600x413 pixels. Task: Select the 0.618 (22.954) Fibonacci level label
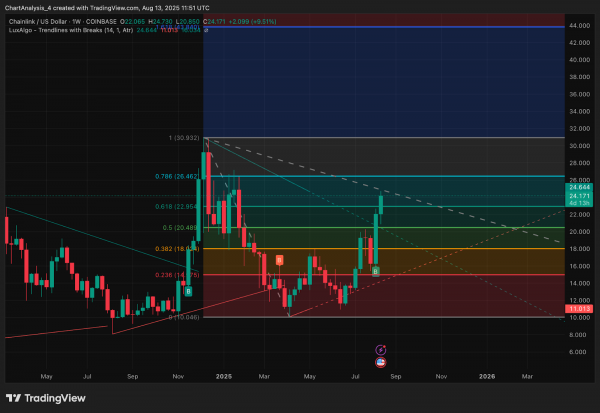[177, 207]
